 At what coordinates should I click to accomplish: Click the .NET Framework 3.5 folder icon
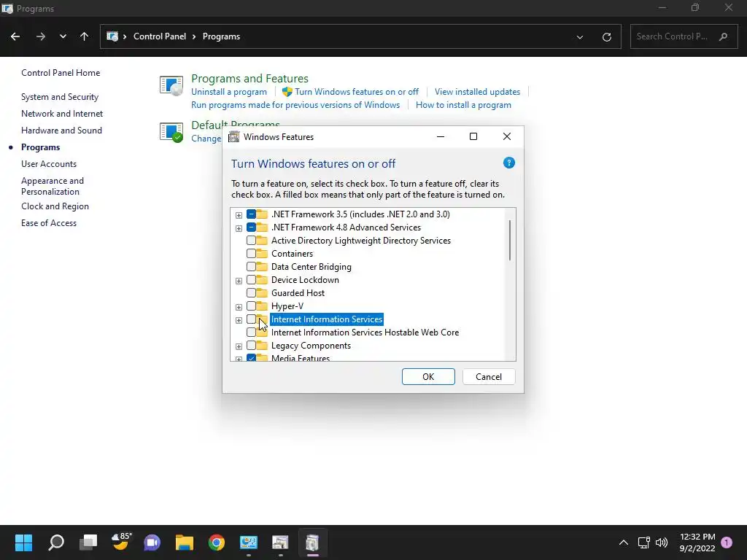[262, 214]
